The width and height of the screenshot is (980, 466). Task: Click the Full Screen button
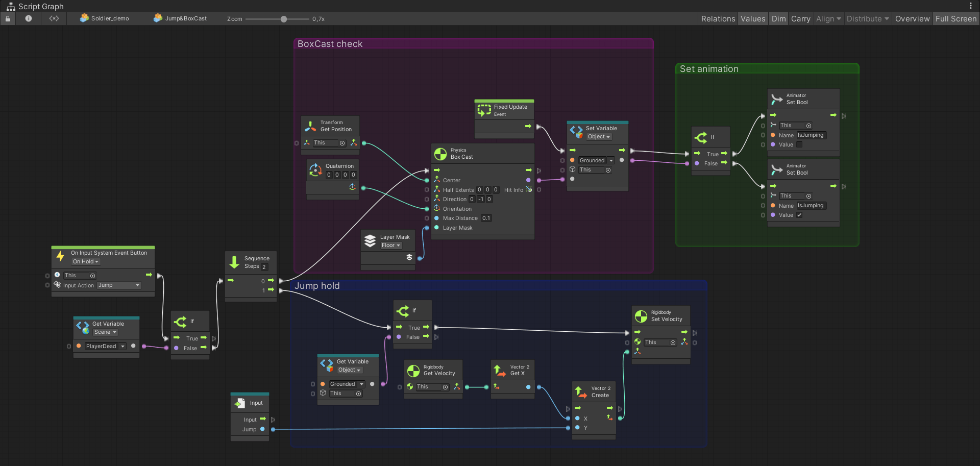pos(955,18)
